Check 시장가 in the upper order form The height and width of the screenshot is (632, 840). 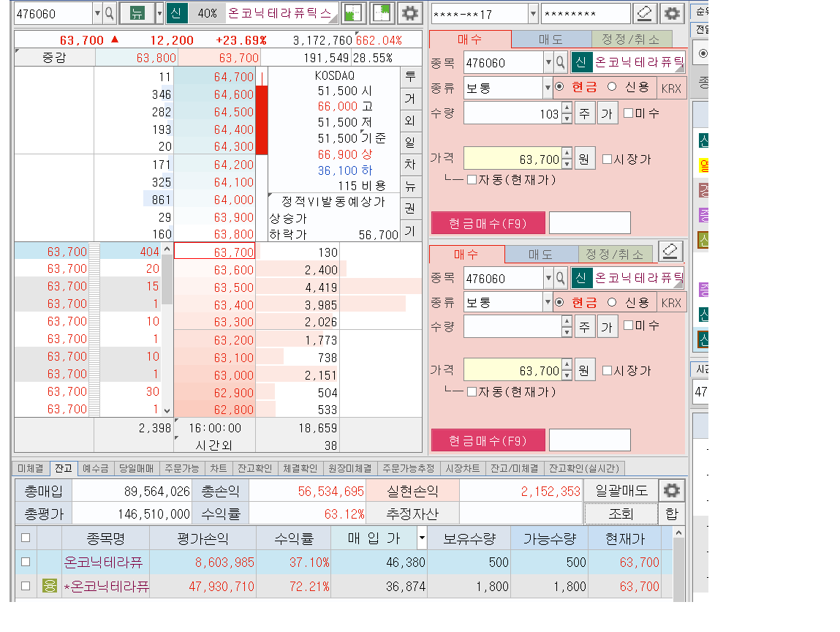coord(608,159)
